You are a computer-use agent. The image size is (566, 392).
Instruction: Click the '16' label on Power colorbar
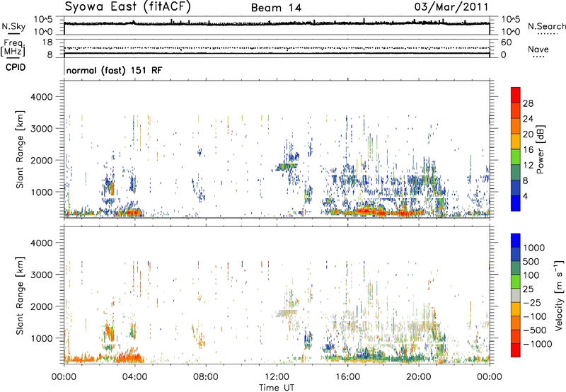coord(528,150)
